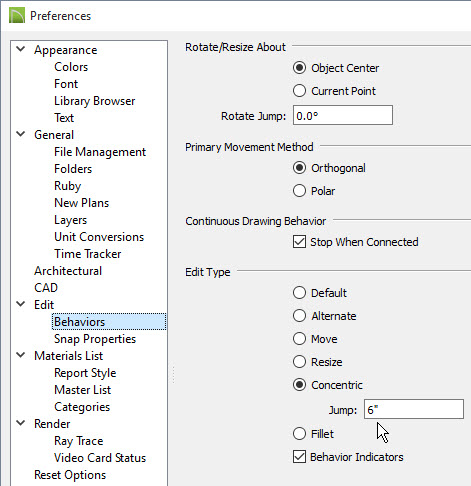
Task: Open the Colors preferences page
Action: 71,67
